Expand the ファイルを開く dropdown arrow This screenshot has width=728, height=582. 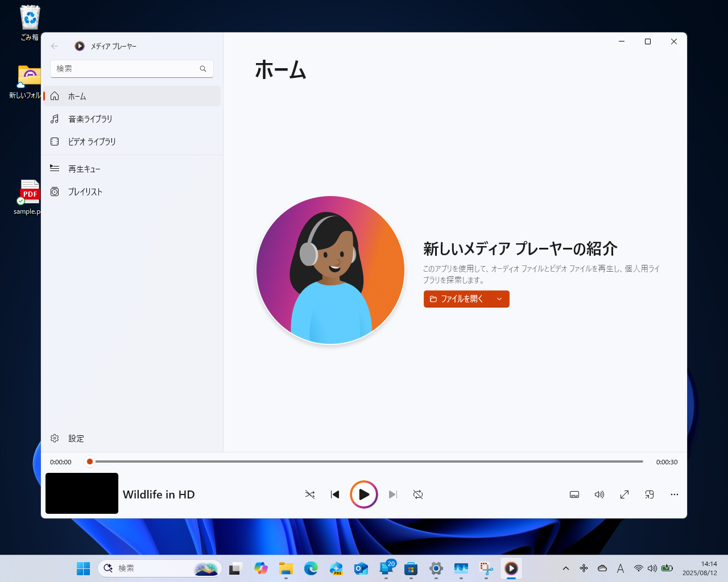499,299
